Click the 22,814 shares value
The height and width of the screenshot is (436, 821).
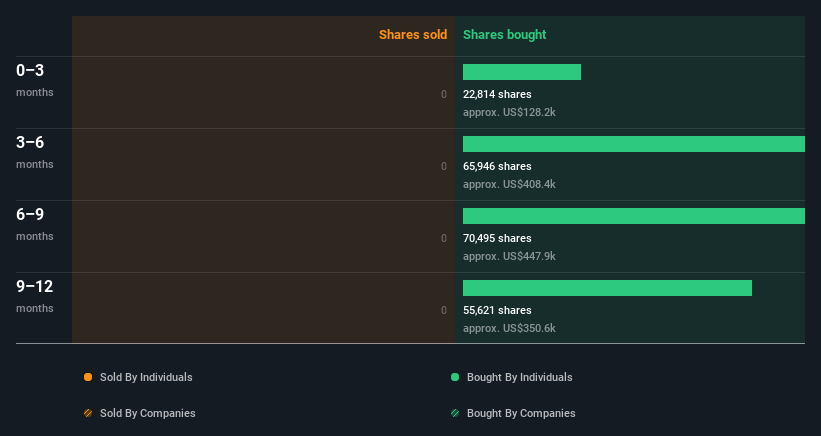click(497, 94)
